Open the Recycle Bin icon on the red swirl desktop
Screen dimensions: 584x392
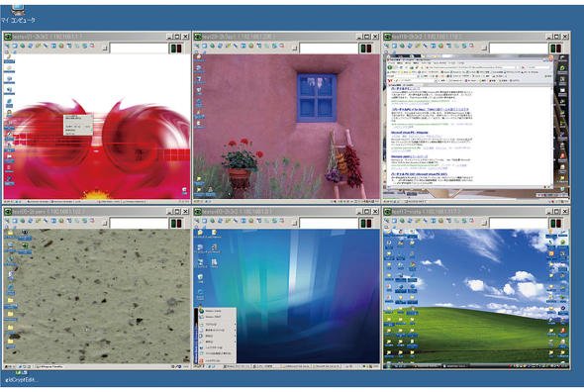pos(185,191)
